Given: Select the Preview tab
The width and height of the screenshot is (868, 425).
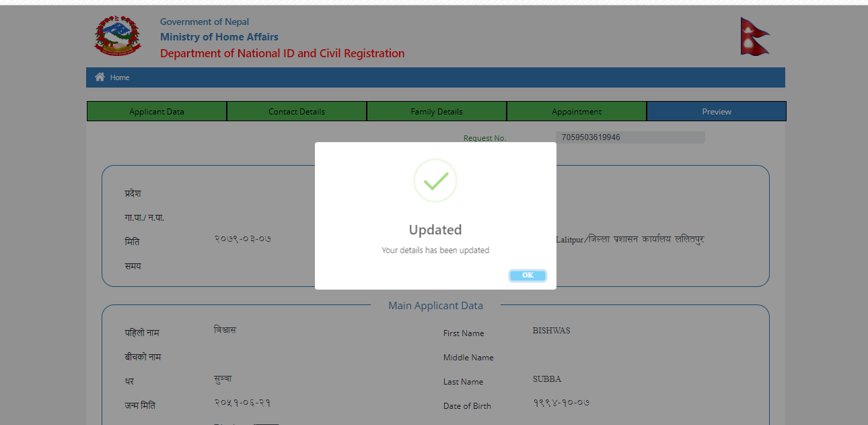Looking at the screenshot, I should tap(716, 111).
